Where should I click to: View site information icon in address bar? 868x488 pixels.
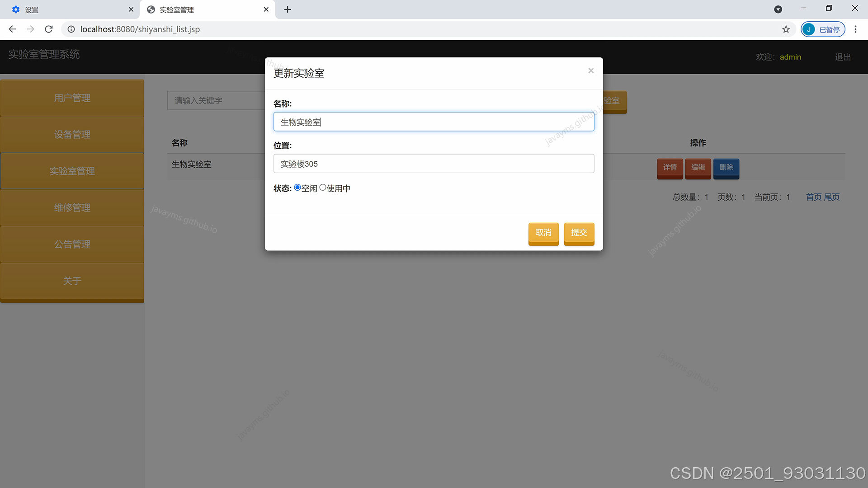tap(71, 29)
